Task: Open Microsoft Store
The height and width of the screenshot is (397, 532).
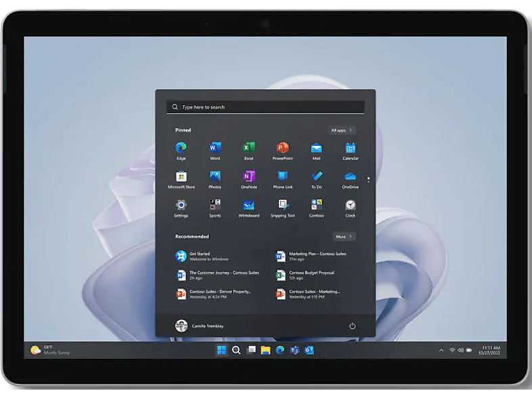Action: pos(181,180)
